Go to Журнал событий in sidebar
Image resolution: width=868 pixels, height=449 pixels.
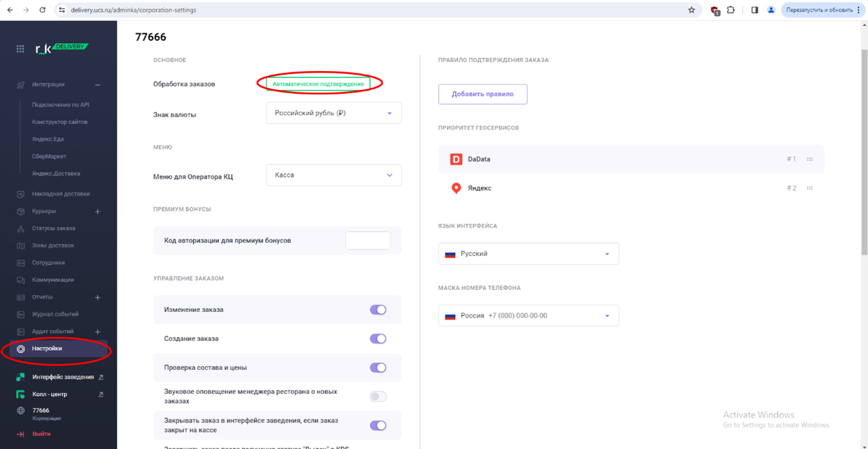pyautogui.click(x=55, y=314)
